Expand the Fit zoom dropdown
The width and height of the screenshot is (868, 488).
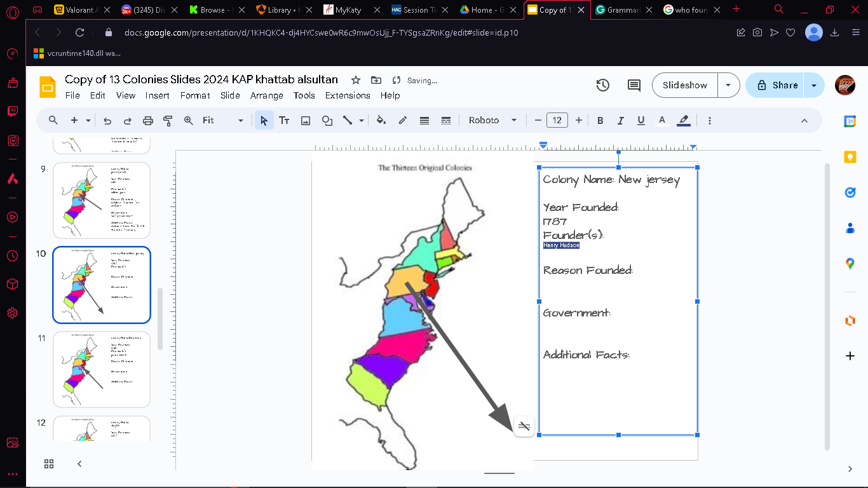tap(223, 120)
